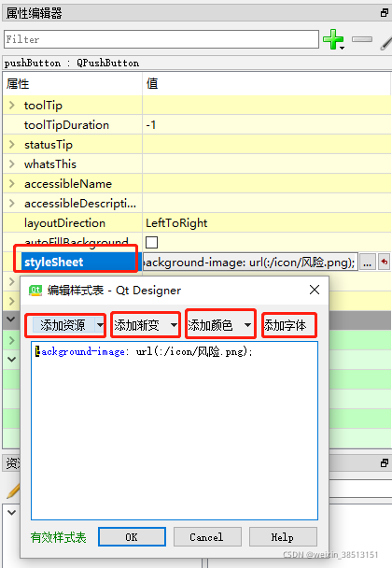Image resolution: width=392 pixels, height=568 pixels.
Task: Open the 添加颜色 dropdown arrow
Action: point(247,325)
